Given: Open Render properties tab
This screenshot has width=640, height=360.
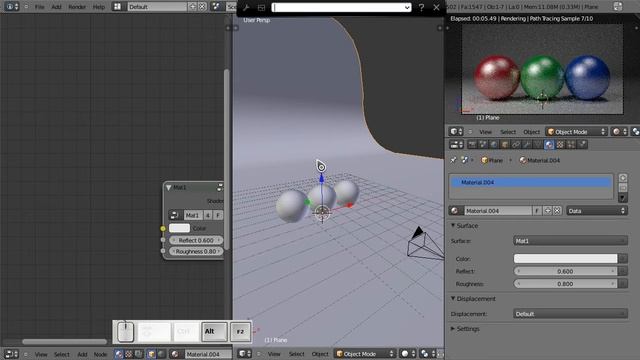Looking at the screenshot, I should click(x=472, y=144).
